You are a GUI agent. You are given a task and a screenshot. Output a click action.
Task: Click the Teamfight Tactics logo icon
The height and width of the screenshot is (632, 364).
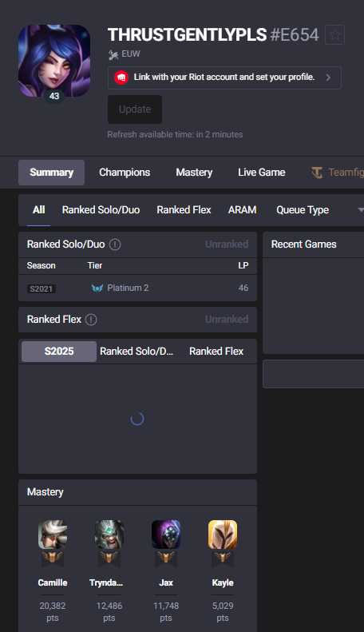(317, 173)
